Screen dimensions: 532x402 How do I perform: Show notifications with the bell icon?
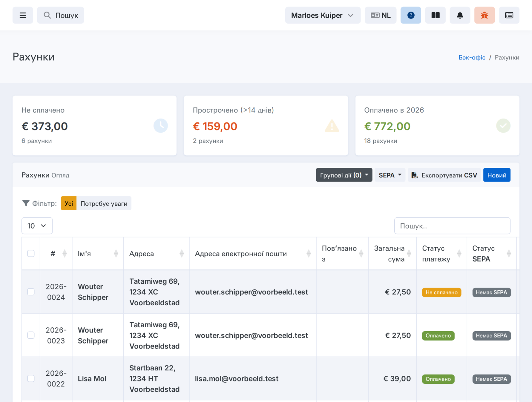(x=460, y=15)
